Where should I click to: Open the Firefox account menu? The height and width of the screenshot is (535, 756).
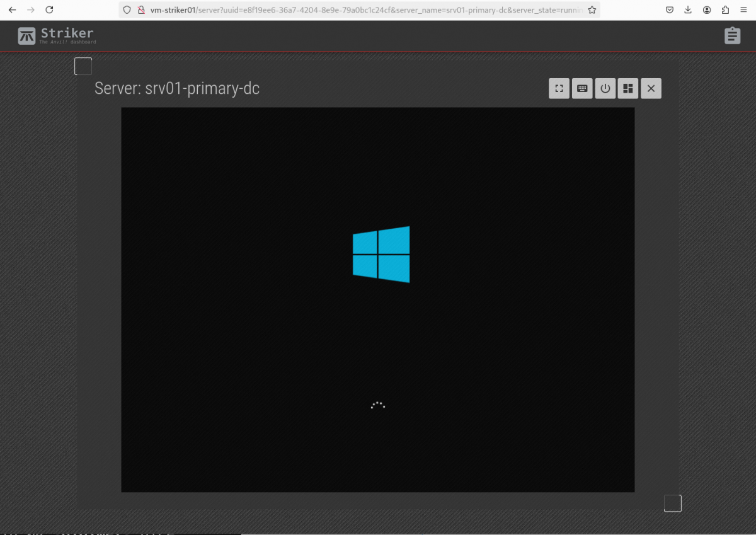pos(707,10)
